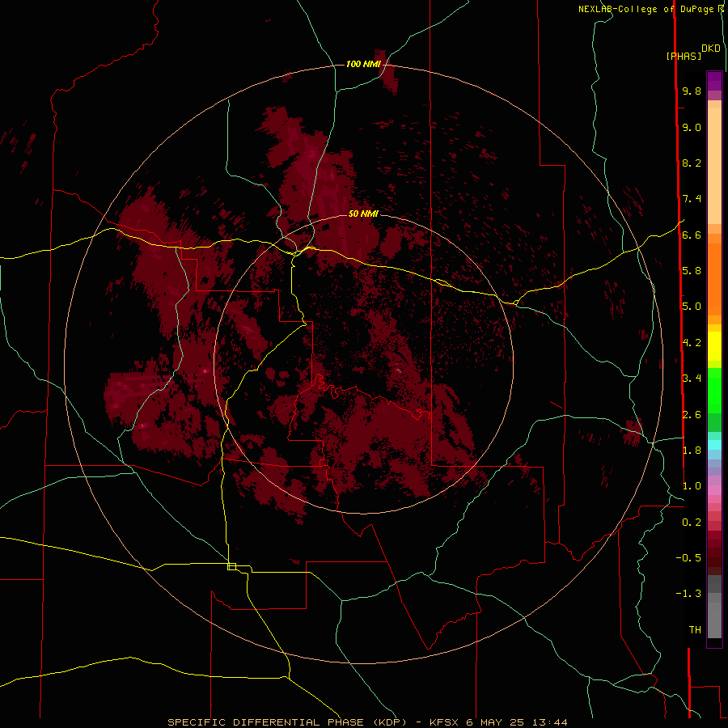
Task: Click the -1.3 legend value
Action: [688, 594]
